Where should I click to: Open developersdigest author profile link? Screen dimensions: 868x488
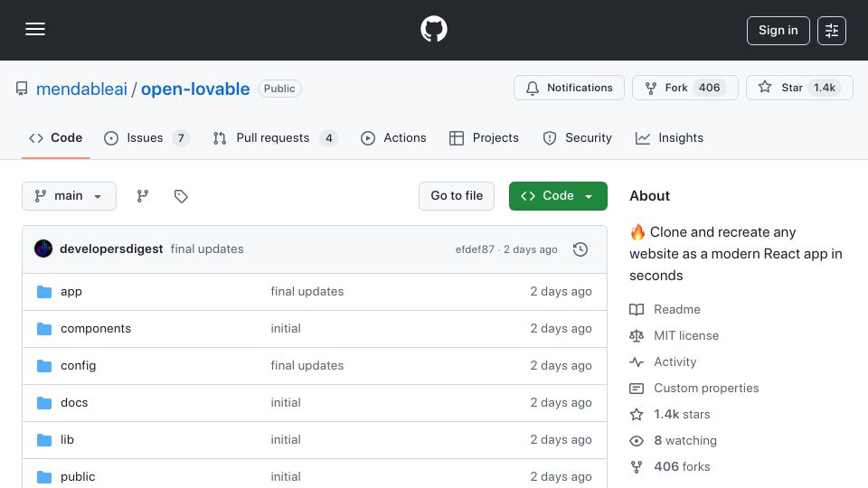pyautogui.click(x=111, y=249)
